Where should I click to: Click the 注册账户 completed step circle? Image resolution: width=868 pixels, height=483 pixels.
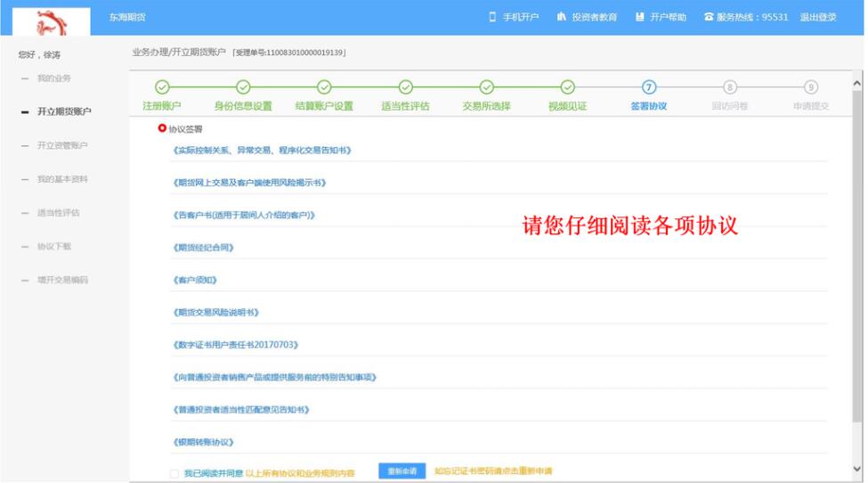162,87
